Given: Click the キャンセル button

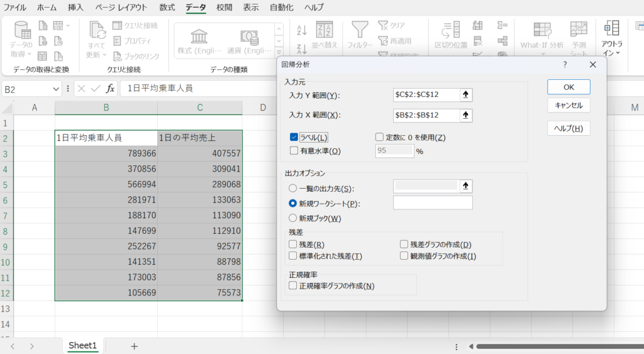Looking at the screenshot, I should pos(569,106).
